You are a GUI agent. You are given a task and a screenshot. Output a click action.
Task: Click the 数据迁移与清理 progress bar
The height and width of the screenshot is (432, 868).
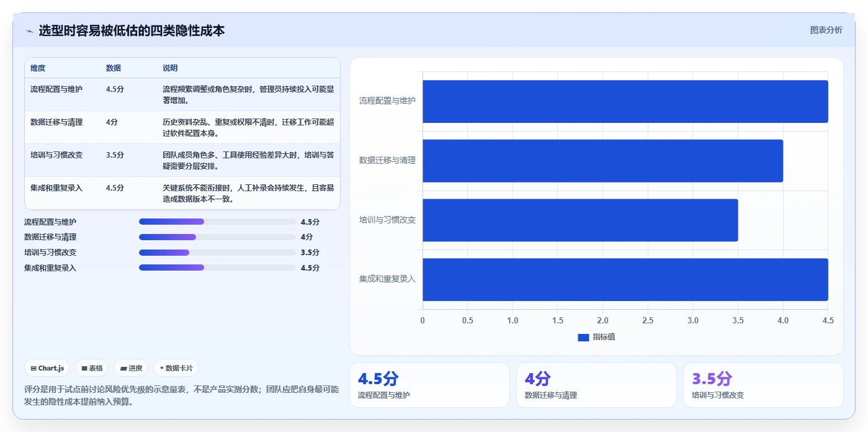click(217, 237)
